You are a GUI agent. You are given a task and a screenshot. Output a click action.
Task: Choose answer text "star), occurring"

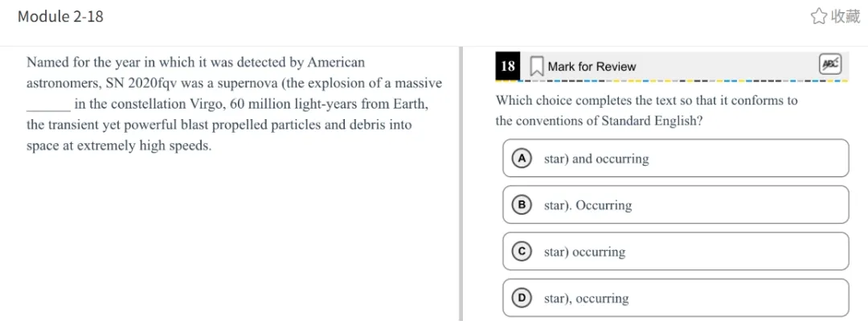(586, 298)
